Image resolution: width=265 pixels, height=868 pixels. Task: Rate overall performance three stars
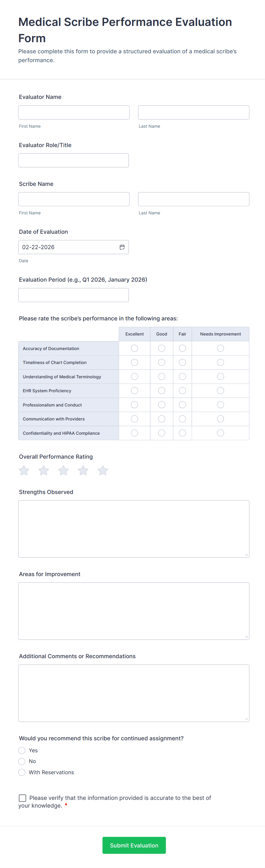click(63, 470)
